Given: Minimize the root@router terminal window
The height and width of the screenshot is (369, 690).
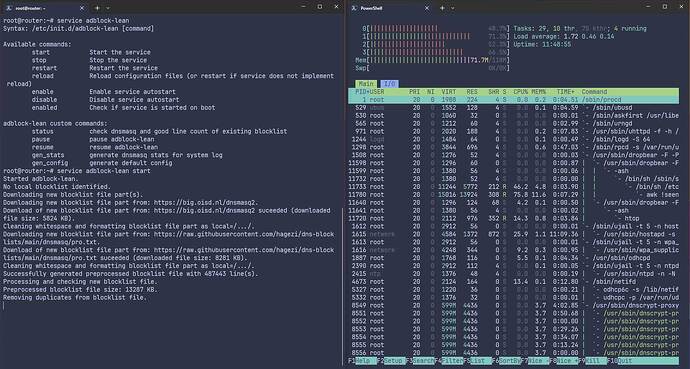Looking at the screenshot, I should pos(304,7).
